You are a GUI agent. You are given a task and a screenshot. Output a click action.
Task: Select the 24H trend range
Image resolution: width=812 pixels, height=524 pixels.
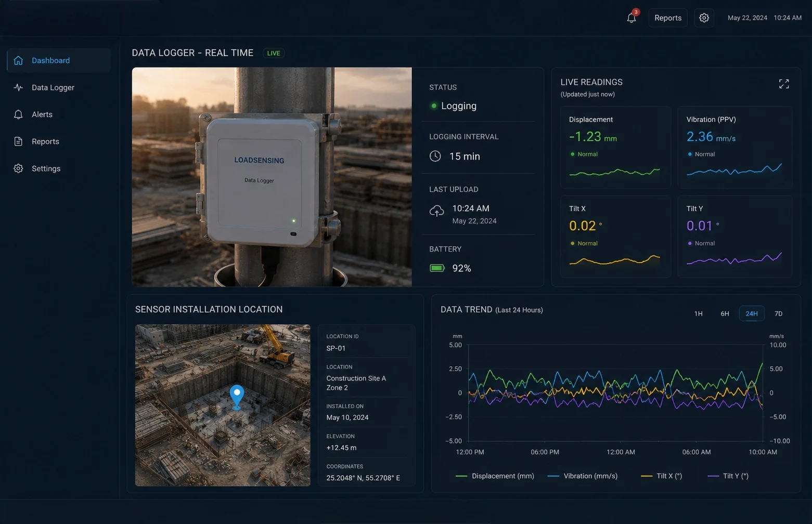752,313
